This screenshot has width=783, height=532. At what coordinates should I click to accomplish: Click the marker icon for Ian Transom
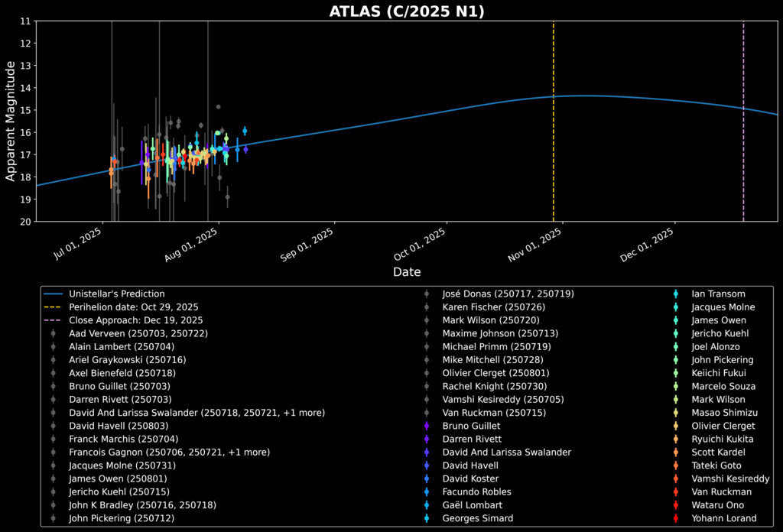675,294
